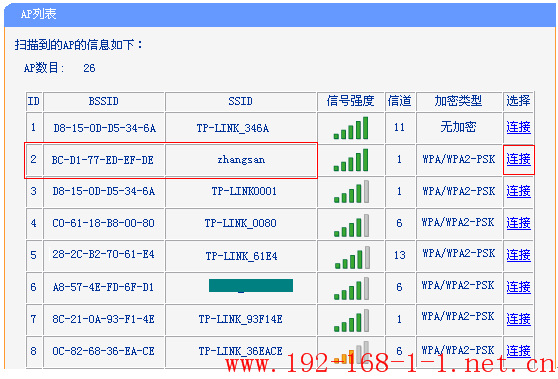Click the ID column header
Screen dimensions: 558x379
pyautogui.click(x=34, y=101)
